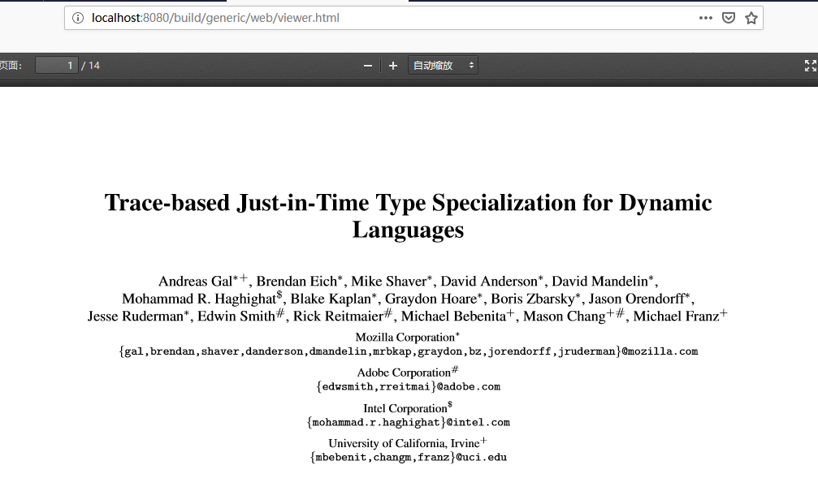This screenshot has height=504, width=818.
Task: Open the 自动缩放 zoom dropdown
Action: [x=443, y=66]
